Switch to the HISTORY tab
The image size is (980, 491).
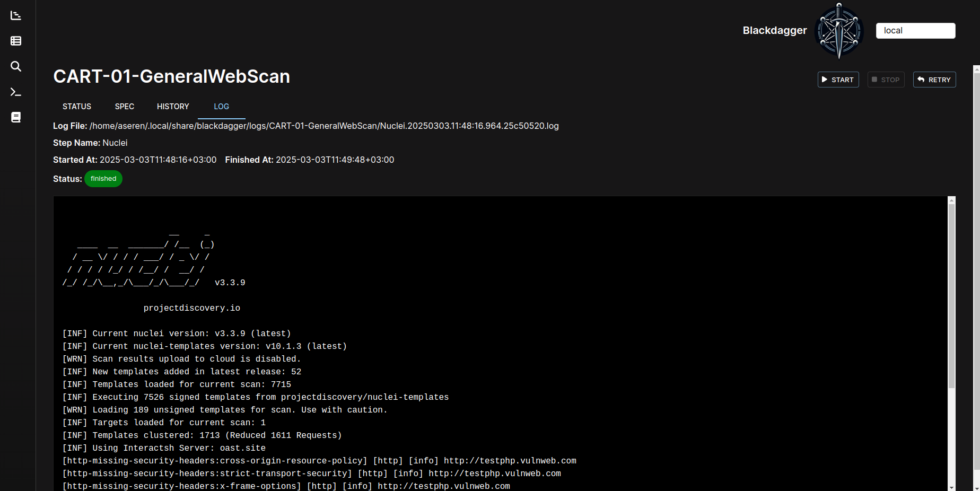tap(173, 107)
